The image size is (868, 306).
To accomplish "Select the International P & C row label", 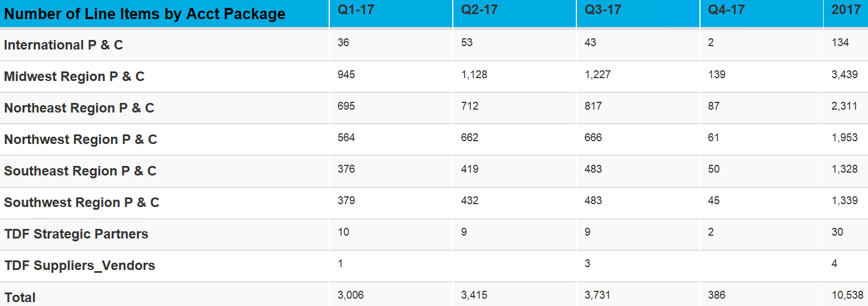I will (x=63, y=45).
